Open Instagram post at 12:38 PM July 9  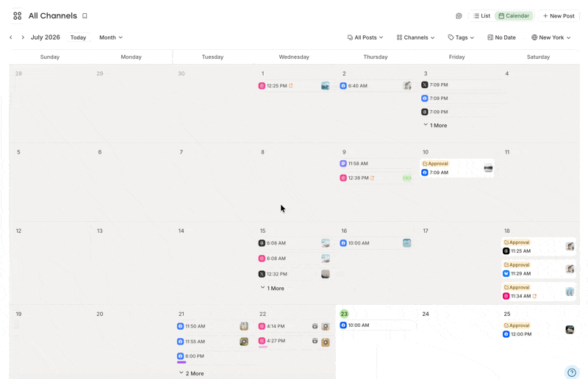point(376,178)
